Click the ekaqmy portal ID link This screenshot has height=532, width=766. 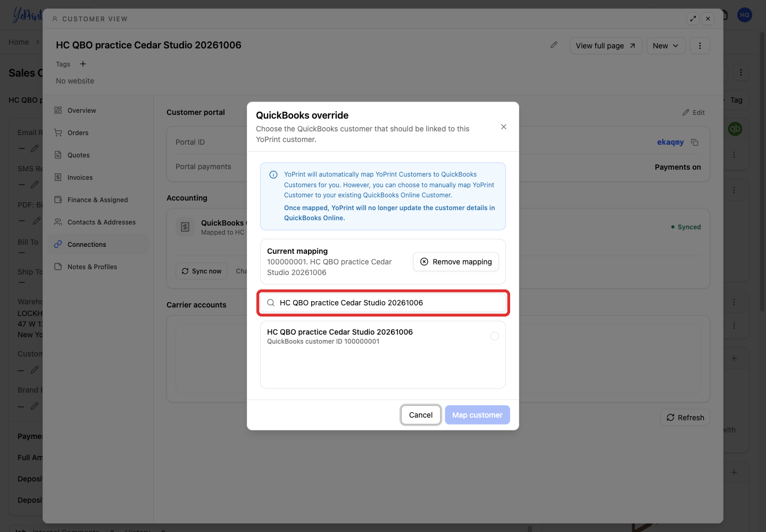[670, 142]
